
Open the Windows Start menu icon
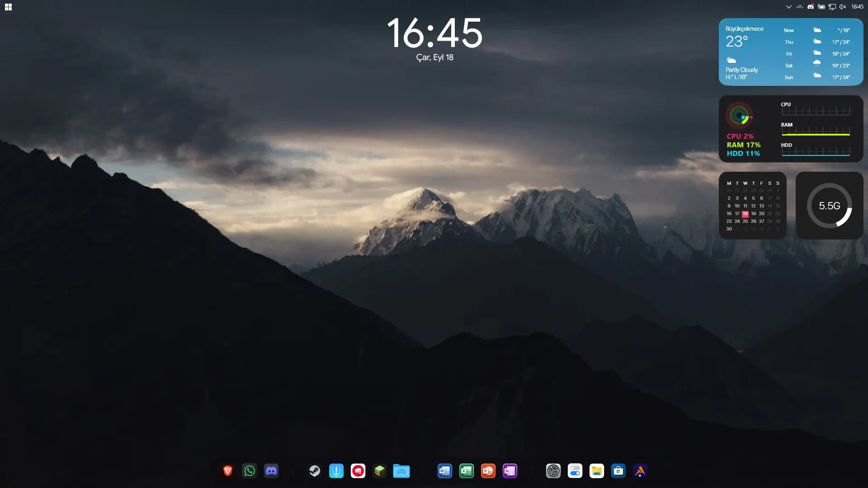click(8, 7)
